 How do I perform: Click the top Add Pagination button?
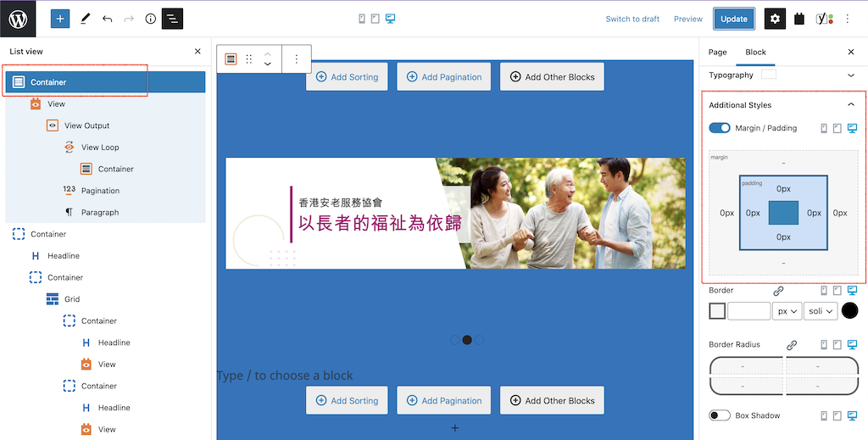click(x=444, y=77)
